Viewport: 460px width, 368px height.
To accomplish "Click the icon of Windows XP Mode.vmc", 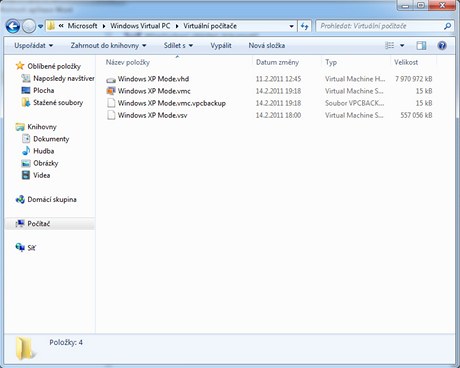I will [x=111, y=91].
